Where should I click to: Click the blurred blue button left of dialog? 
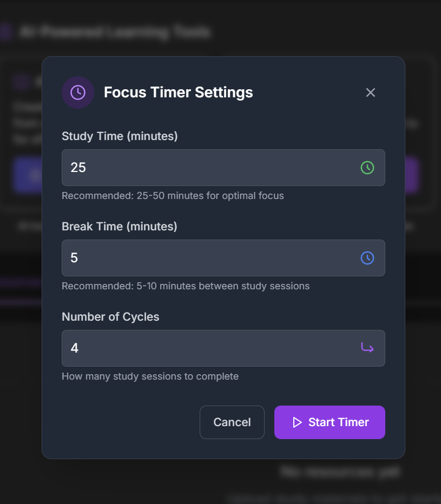coord(28,175)
